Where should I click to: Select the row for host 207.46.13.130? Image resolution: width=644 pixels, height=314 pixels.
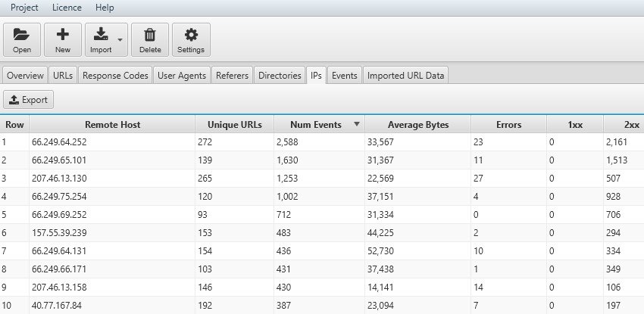coord(322,179)
